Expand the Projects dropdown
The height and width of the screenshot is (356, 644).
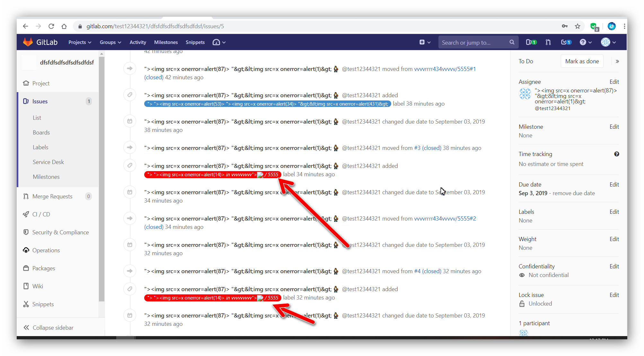(x=80, y=42)
